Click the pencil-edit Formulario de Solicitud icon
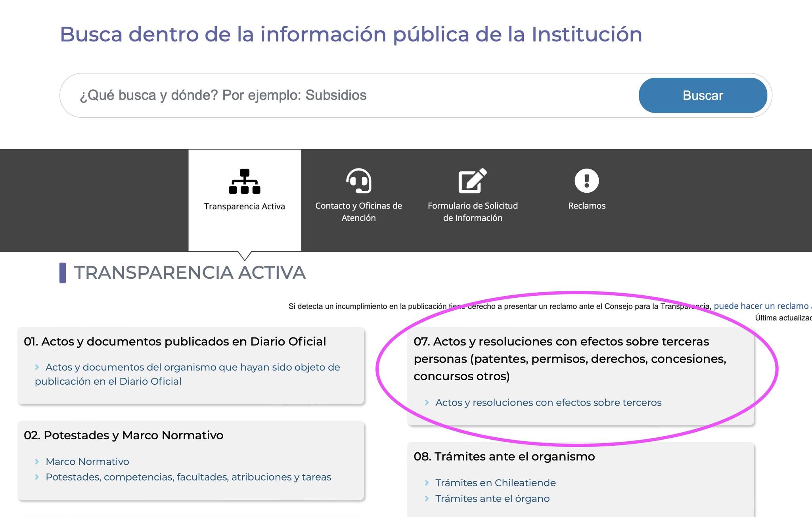The height and width of the screenshot is (517, 812). tap(472, 181)
